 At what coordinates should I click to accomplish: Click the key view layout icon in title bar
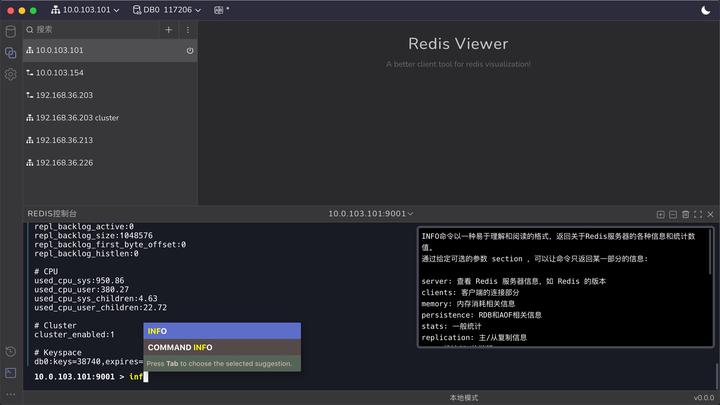click(x=219, y=10)
